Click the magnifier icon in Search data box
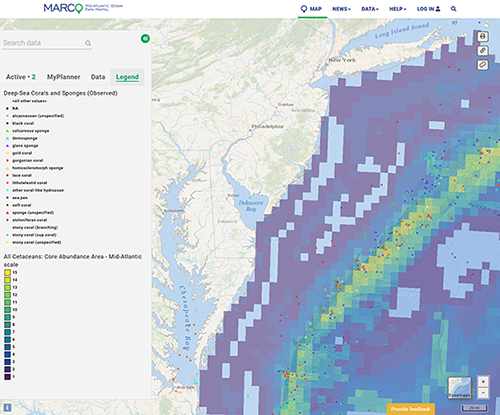This screenshot has width=500, height=415. pyautogui.click(x=88, y=43)
